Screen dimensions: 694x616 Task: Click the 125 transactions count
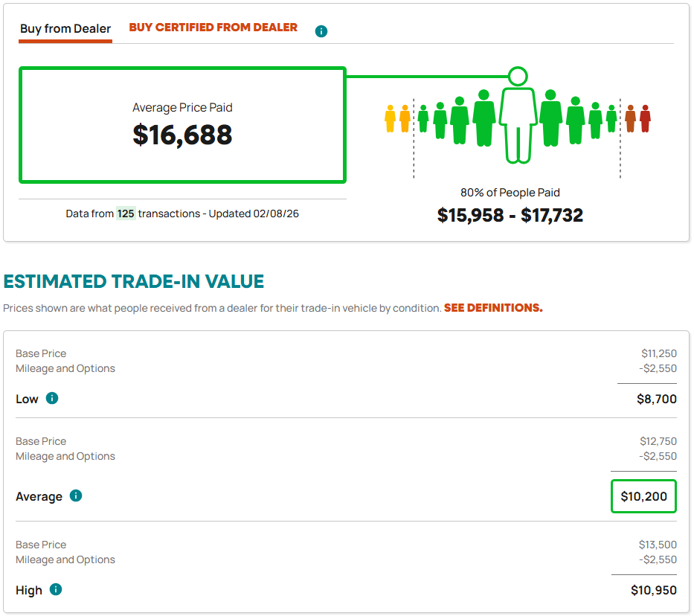(x=126, y=214)
